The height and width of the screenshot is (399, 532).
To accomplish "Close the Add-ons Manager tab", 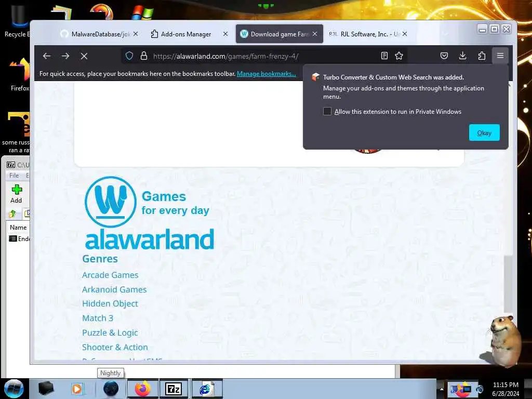I will pos(225,34).
